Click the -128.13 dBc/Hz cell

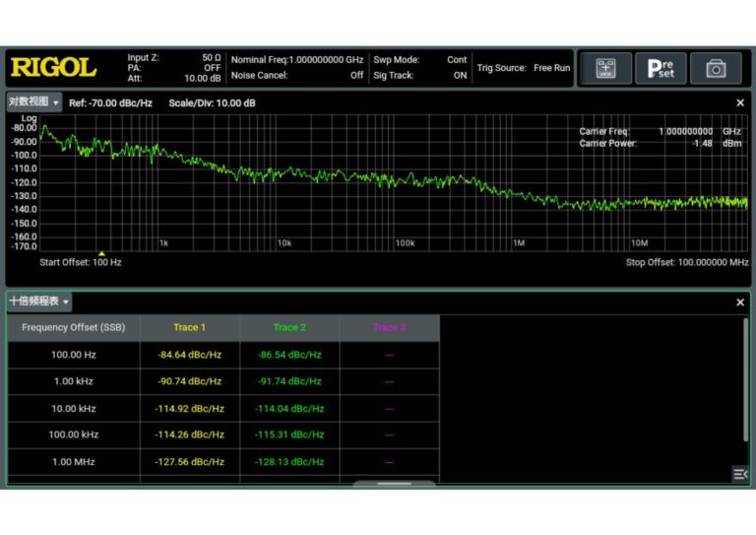point(289,462)
